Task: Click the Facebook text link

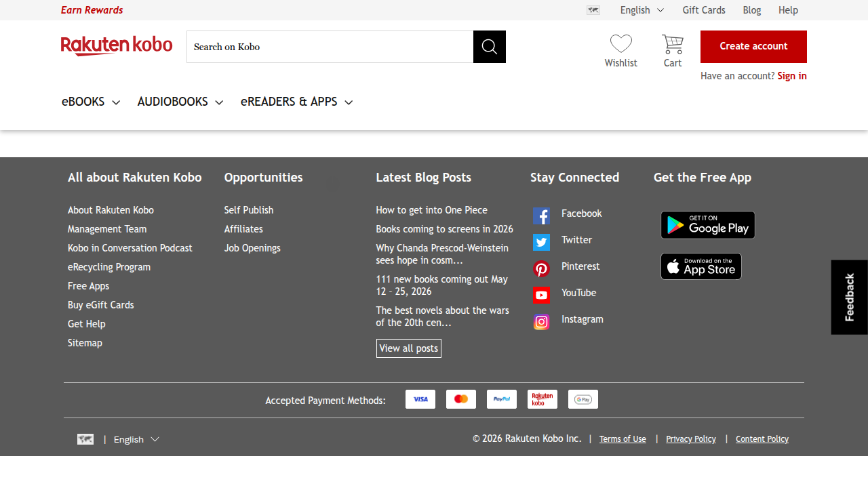Action: tap(582, 213)
